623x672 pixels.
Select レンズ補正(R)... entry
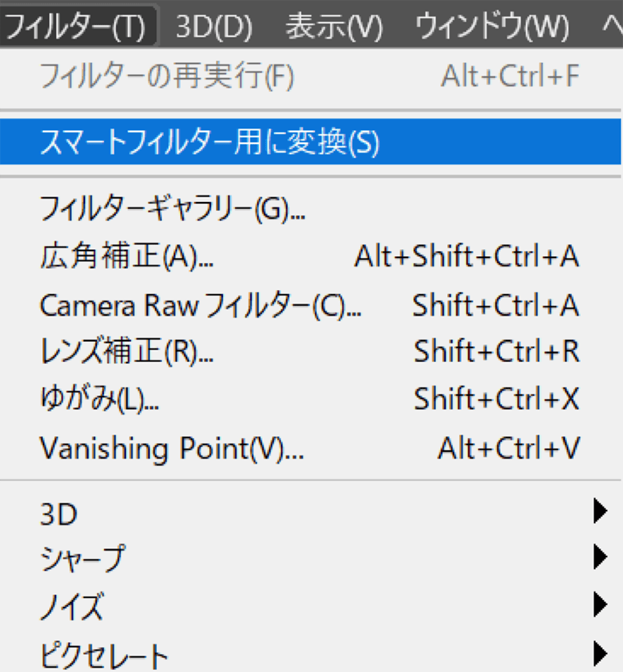point(310,351)
